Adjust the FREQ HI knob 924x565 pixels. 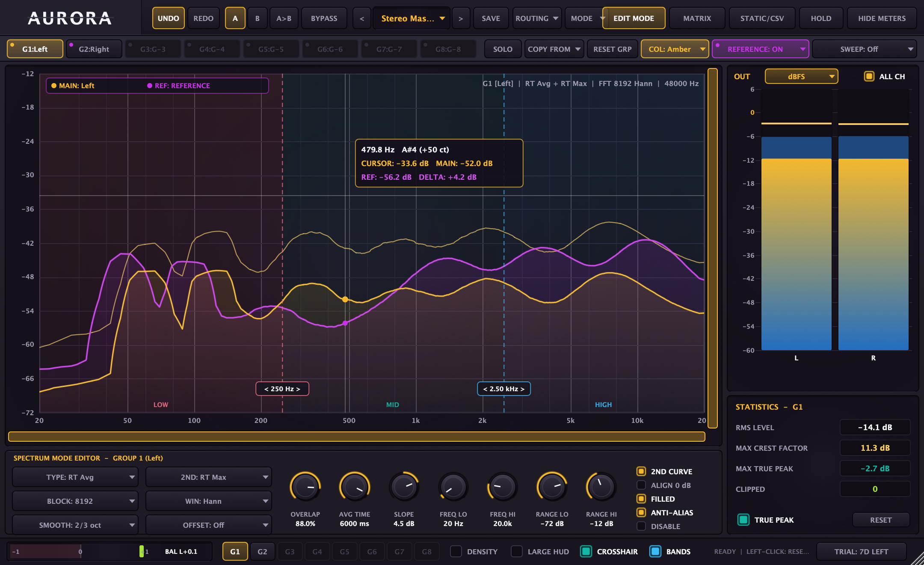503,487
